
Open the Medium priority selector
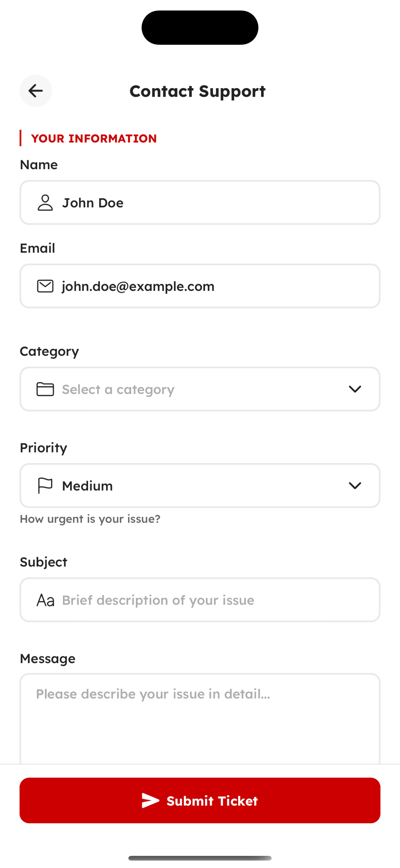pyautogui.click(x=200, y=486)
